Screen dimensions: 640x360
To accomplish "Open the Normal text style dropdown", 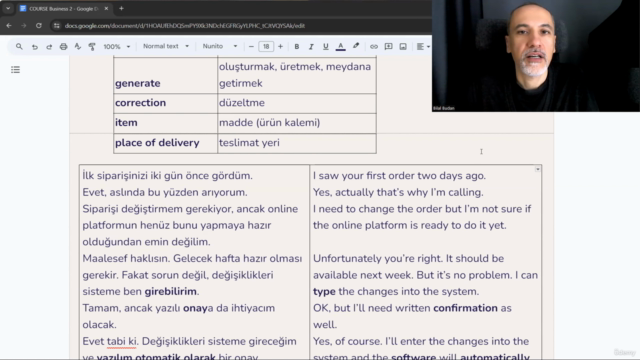I will pos(166,46).
